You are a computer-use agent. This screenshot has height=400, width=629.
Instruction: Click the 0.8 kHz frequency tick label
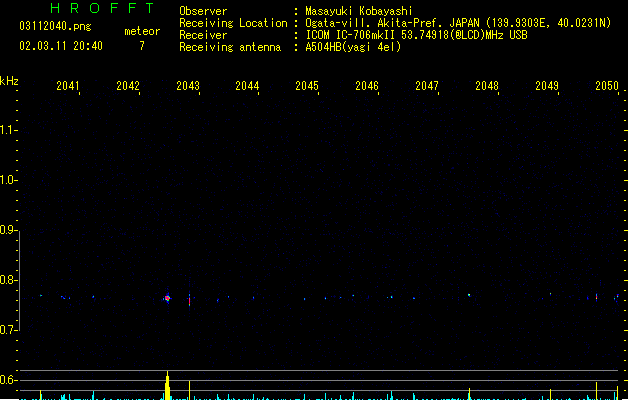point(8,280)
